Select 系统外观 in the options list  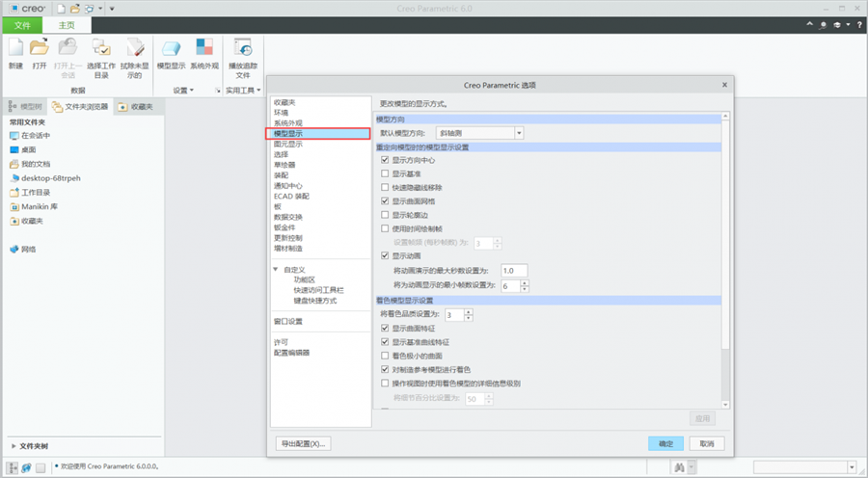click(x=287, y=122)
